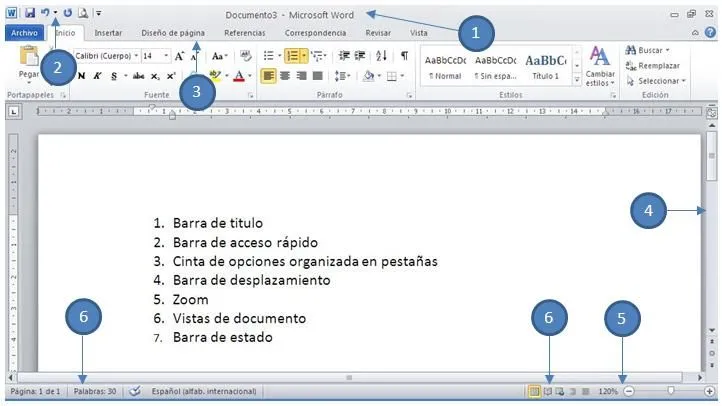
Task: Clear formatting with the eraser icon
Action: click(x=246, y=56)
